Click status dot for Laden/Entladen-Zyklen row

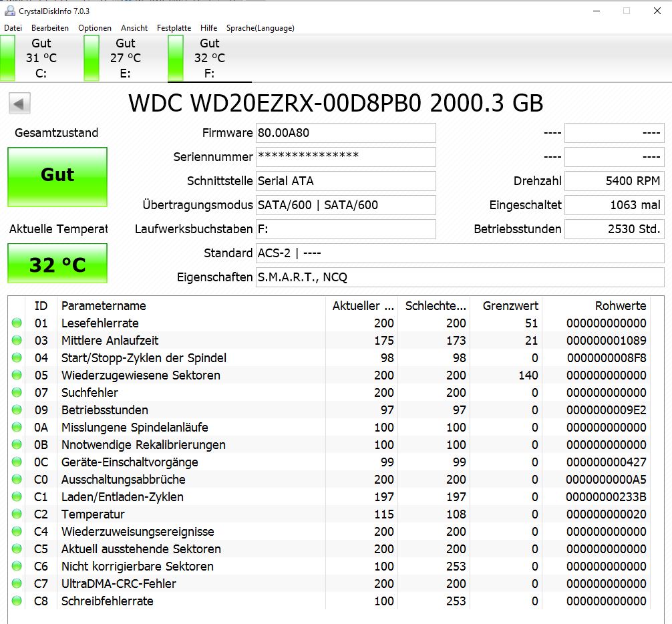pos(17,496)
